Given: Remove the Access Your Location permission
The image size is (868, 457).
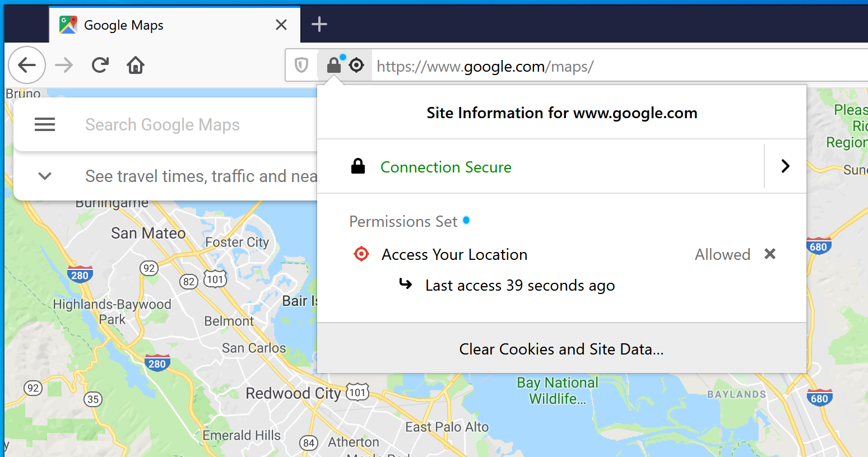Looking at the screenshot, I should [770, 254].
